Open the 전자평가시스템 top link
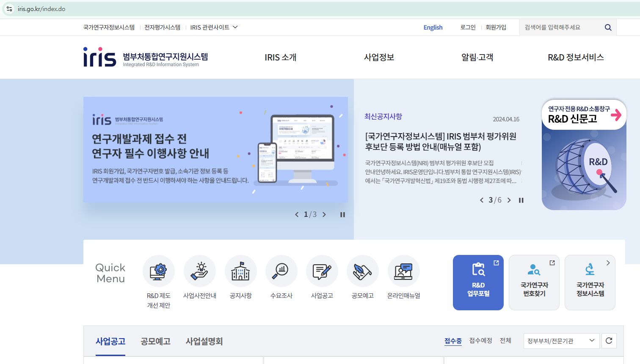This screenshot has height=364, width=640. (x=162, y=27)
